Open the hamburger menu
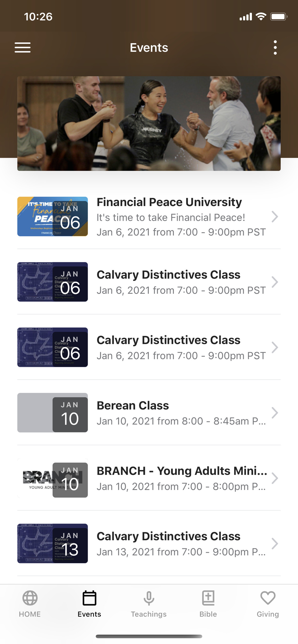 click(x=23, y=47)
